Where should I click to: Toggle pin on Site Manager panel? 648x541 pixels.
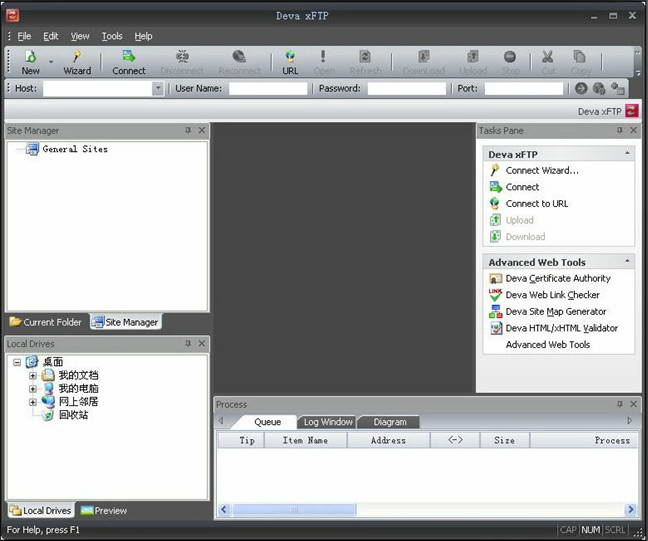187,131
